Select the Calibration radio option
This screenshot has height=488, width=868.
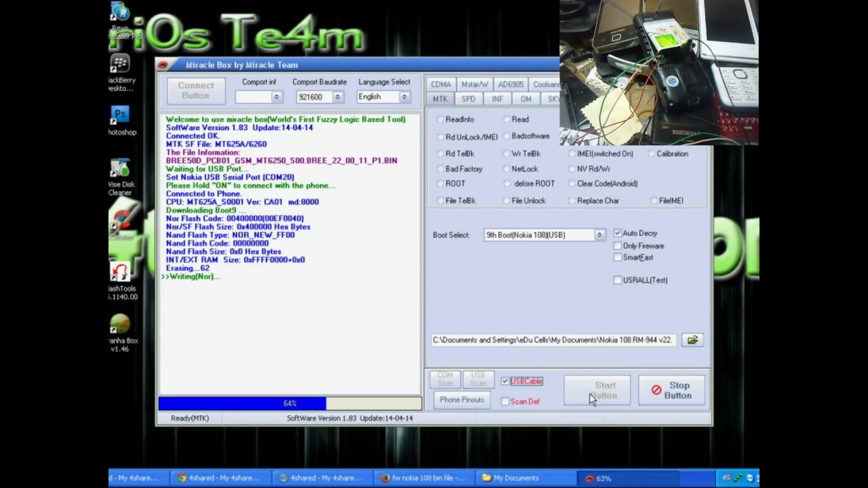[668, 154]
